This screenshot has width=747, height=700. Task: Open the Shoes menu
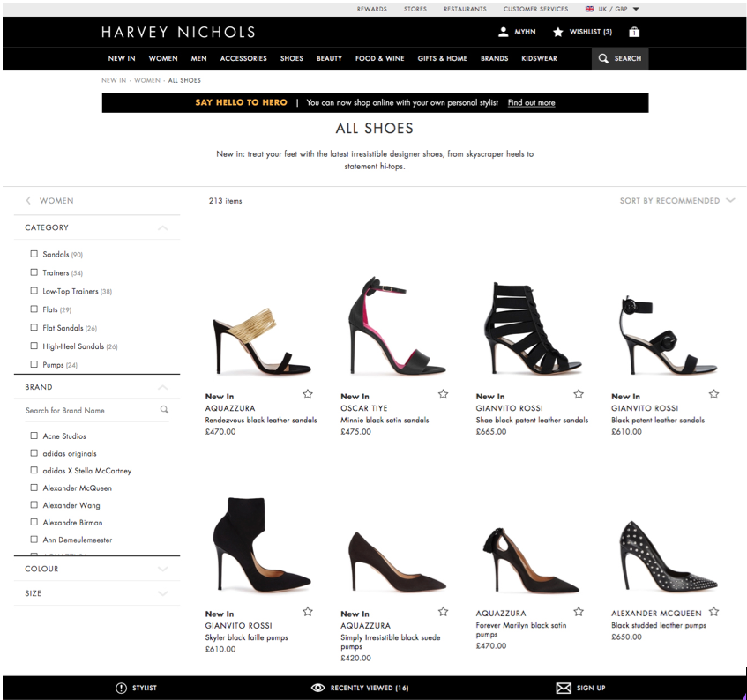point(292,58)
